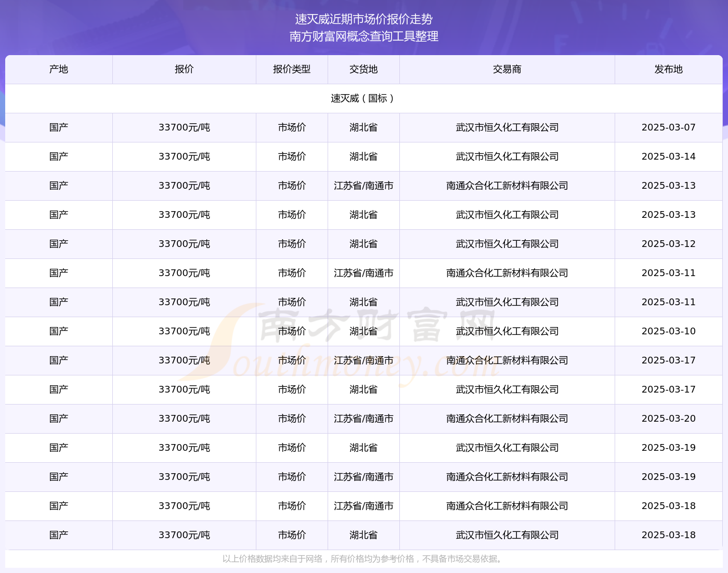Click 湖北省 in the 2025-03-14 row

coord(363,157)
